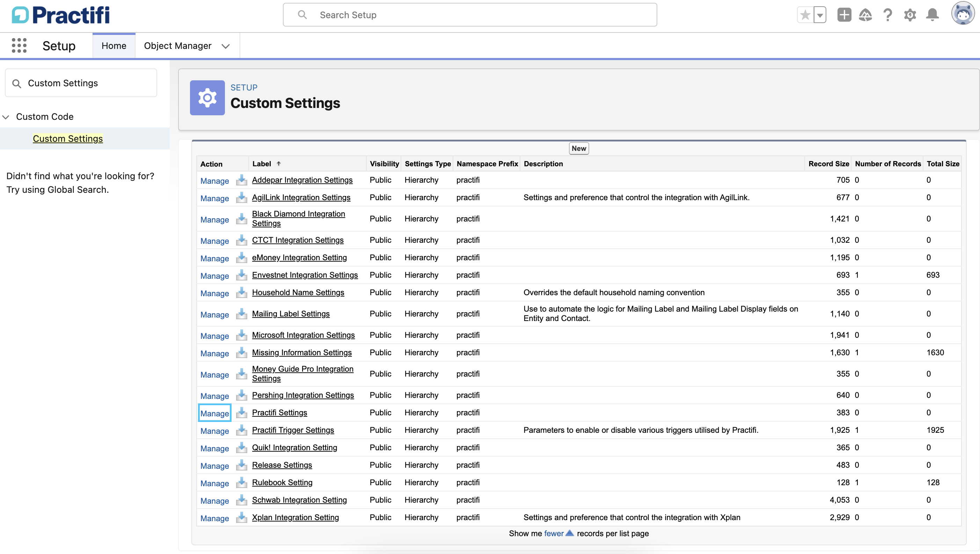Click the download icon for AgilLink Integration Settings
This screenshot has height=554, width=980.
[x=241, y=197]
